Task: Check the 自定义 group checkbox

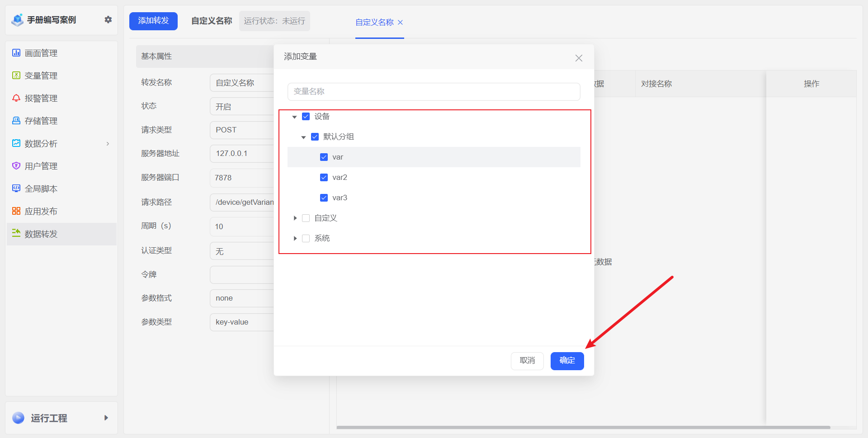Action: [306, 218]
